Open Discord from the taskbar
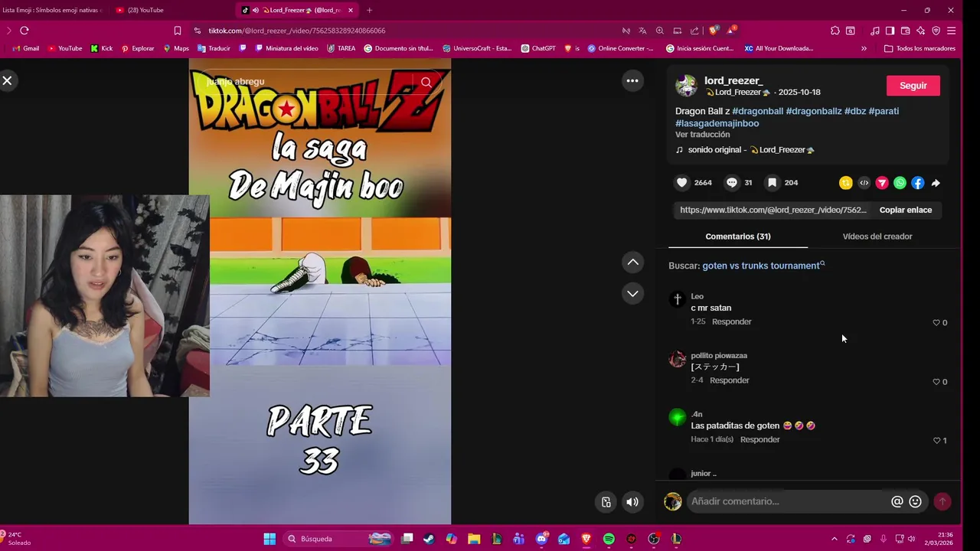980x551 pixels. pyautogui.click(x=542, y=539)
